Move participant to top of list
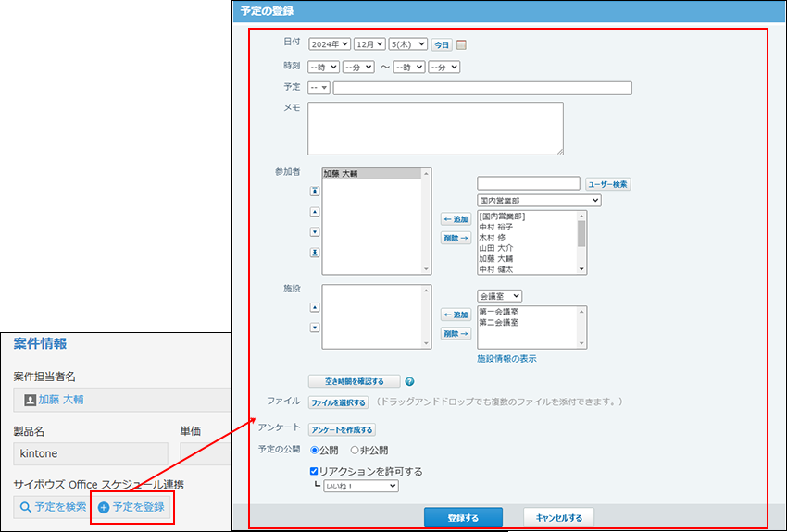 315,191
